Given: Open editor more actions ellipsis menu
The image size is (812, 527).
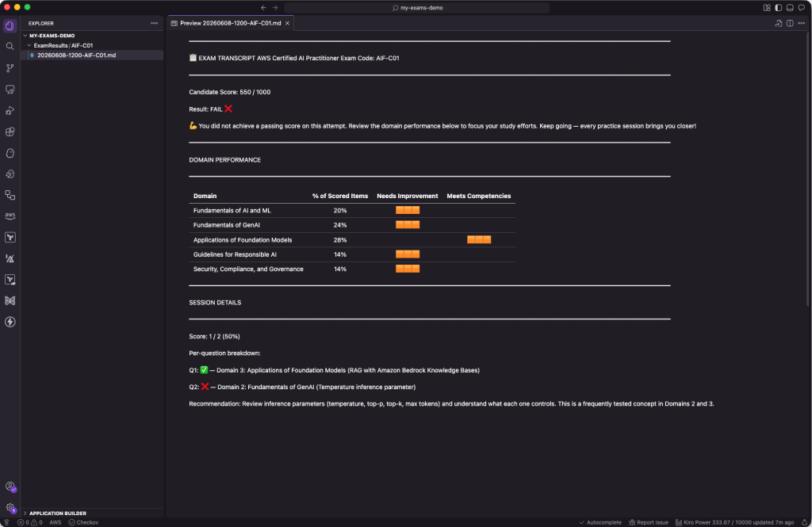Looking at the screenshot, I should point(801,23).
